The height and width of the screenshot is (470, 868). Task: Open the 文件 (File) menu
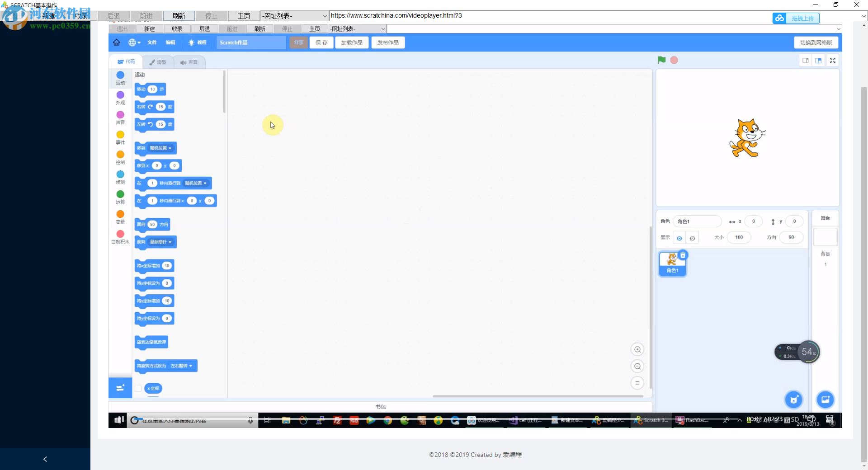click(152, 42)
